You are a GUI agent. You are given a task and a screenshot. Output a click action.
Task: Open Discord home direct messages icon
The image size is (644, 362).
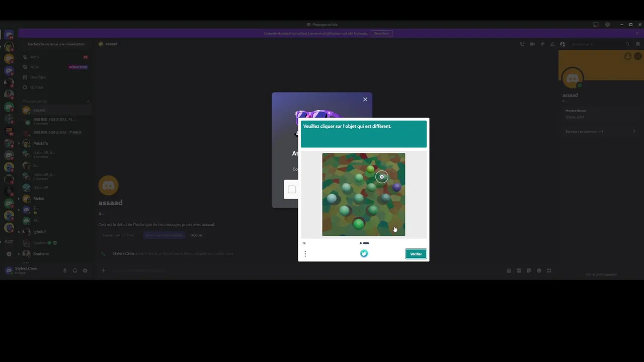[x=9, y=34]
